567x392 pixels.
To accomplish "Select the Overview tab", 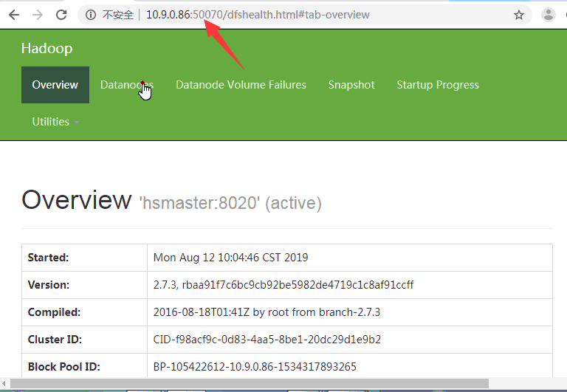I will click(x=55, y=85).
